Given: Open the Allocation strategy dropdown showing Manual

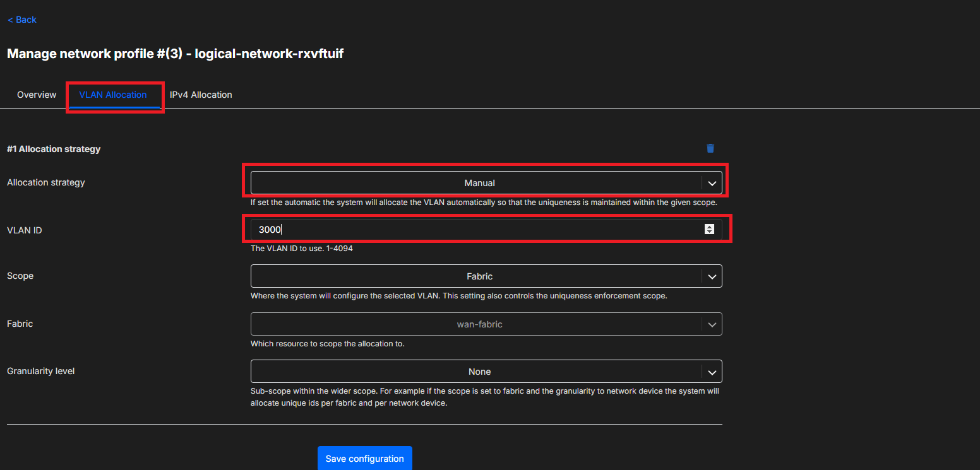Looking at the screenshot, I should click(x=479, y=183).
